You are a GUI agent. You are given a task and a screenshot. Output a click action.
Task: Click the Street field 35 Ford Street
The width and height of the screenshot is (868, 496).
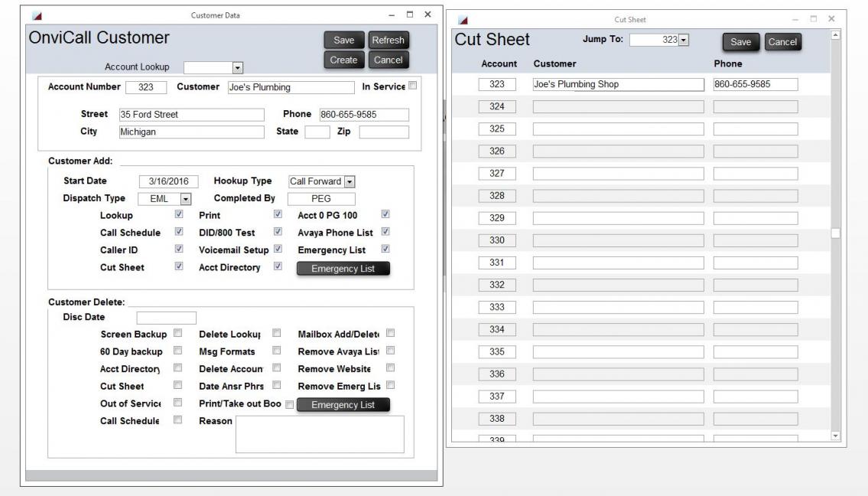[x=191, y=115]
